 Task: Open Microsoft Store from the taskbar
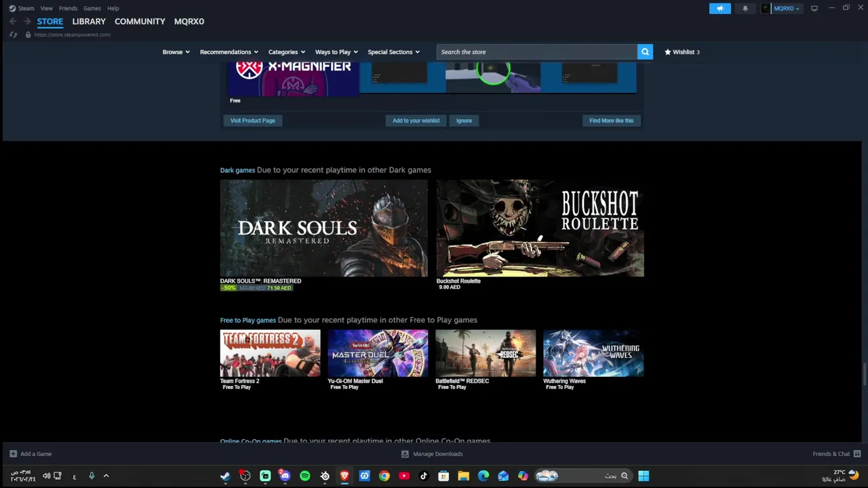443,476
